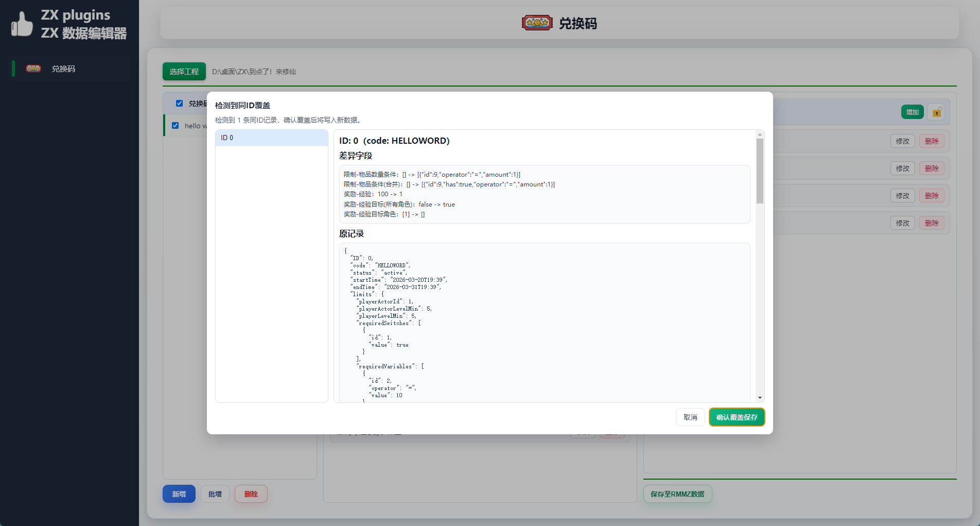This screenshot has width=980, height=526.
Task: Click 保存至RMMZ数据 button
Action: [677, 494]
